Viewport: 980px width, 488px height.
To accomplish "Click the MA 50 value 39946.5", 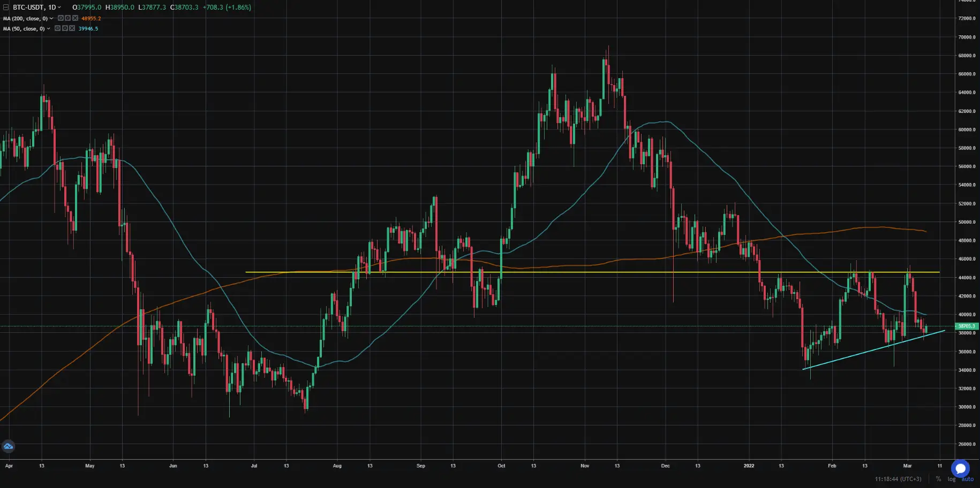I will pos(88,28).
